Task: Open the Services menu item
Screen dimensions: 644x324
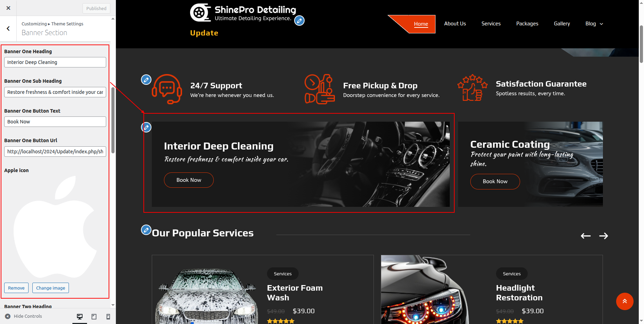Action: click(491, 24)
